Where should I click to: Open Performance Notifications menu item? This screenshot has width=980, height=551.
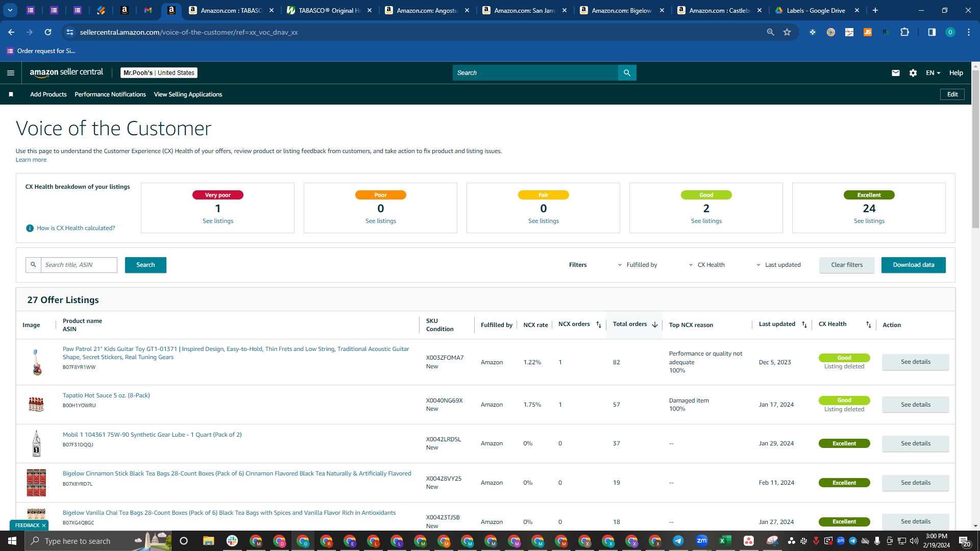(x=110, y=94)
